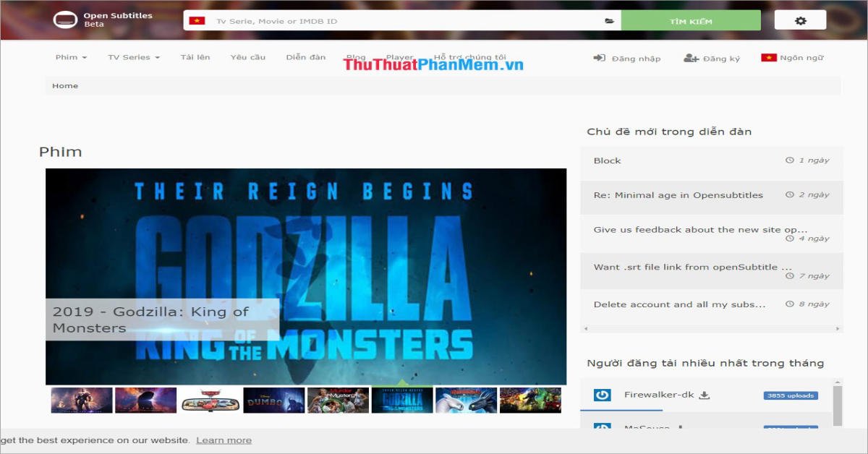This screenshot has width=868, height=454.
Task: Click the Đăng nhập link
Action: pyautogui.click(x=636, y=59)
